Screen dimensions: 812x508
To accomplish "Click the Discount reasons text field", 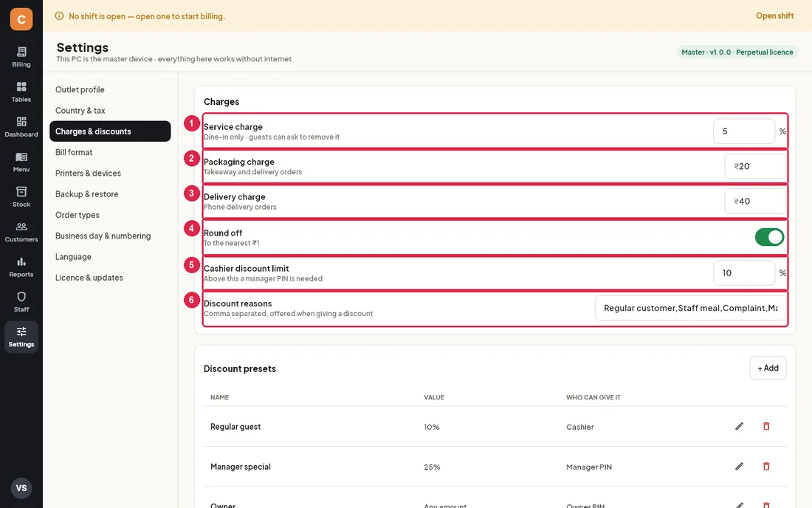I will click(x=691, y=308).
